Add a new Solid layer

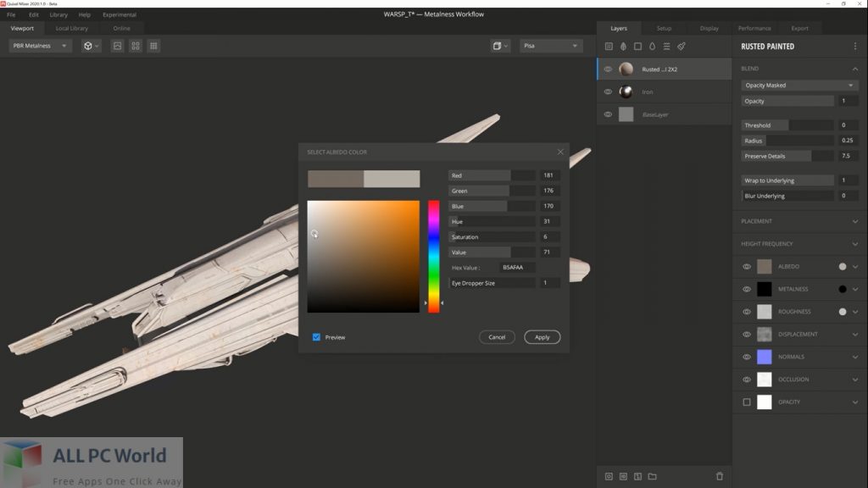tap(638, 47)
